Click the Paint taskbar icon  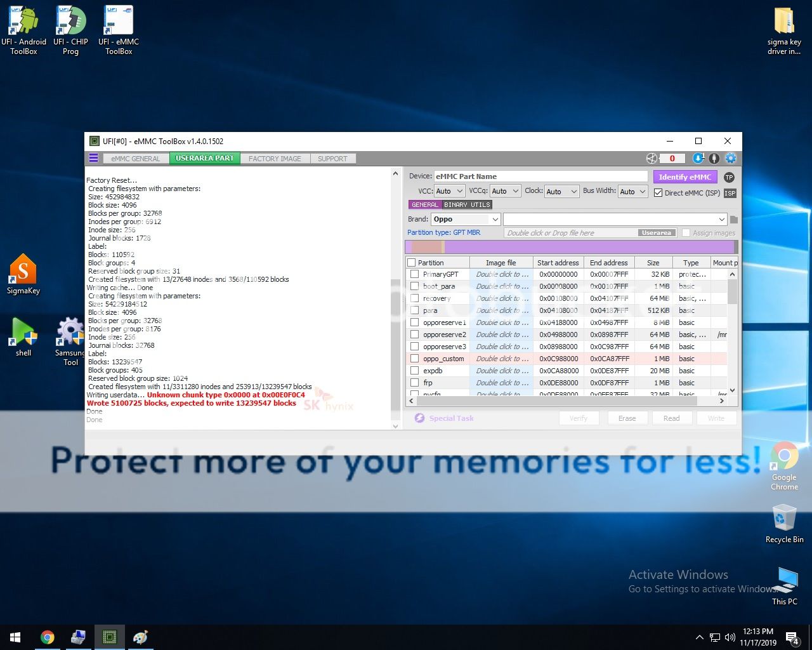(x=140, y=637)
